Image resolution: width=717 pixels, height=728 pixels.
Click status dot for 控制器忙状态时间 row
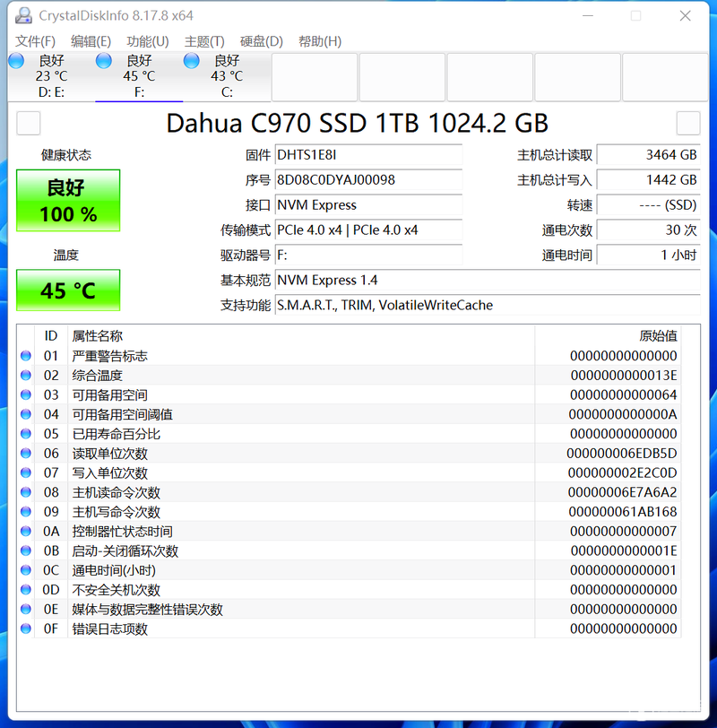26,531
